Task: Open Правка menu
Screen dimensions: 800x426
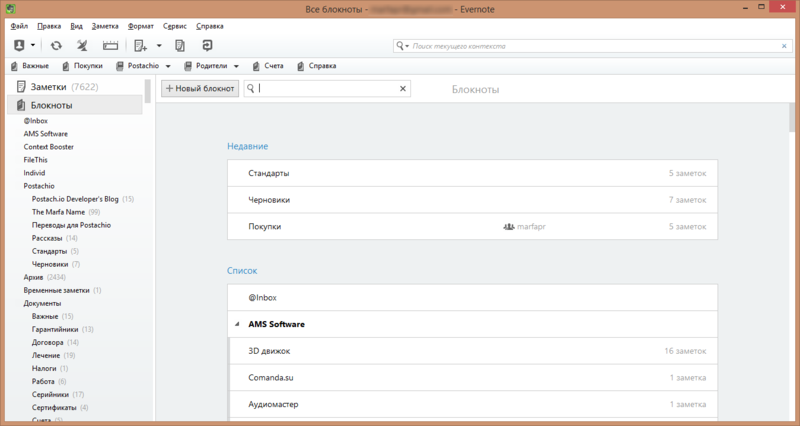Action: tap(49, 26)
